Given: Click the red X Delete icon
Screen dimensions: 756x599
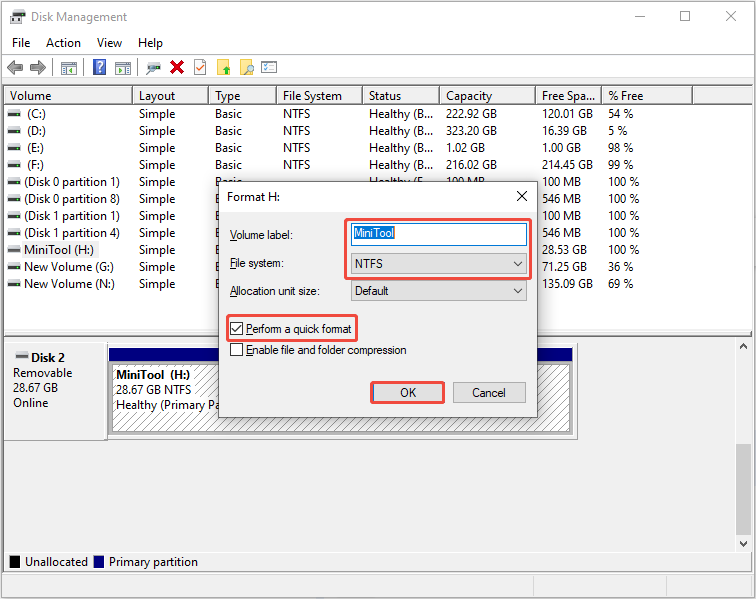Looking at the screenshot, I should click(177, 68).
